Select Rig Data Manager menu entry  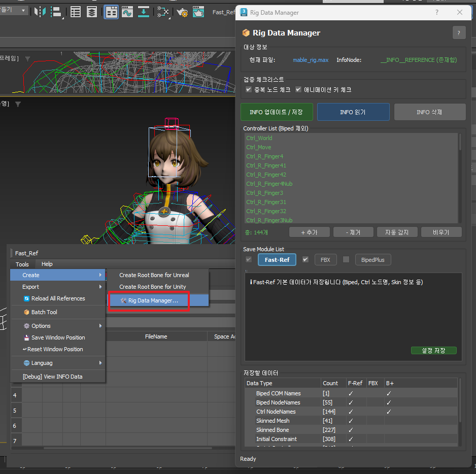pyautogui.click(x=153, y=300)
